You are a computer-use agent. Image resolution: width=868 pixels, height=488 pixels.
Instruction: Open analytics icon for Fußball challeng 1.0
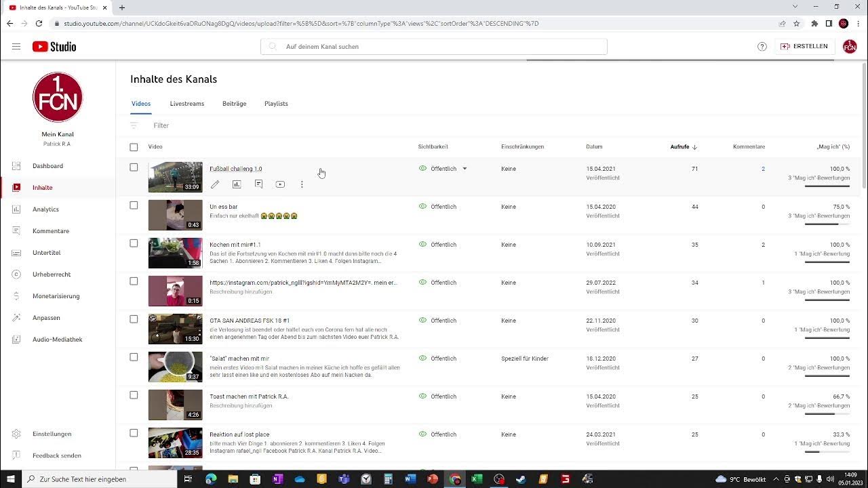point(237,184)
